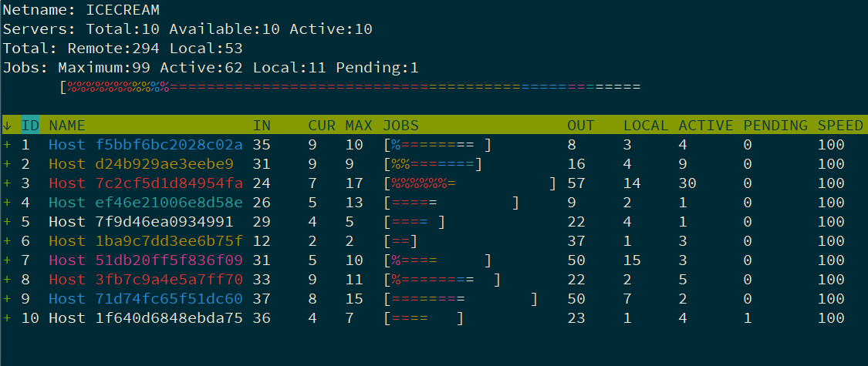Expand the plus sign for host 10

click(7, 318)
